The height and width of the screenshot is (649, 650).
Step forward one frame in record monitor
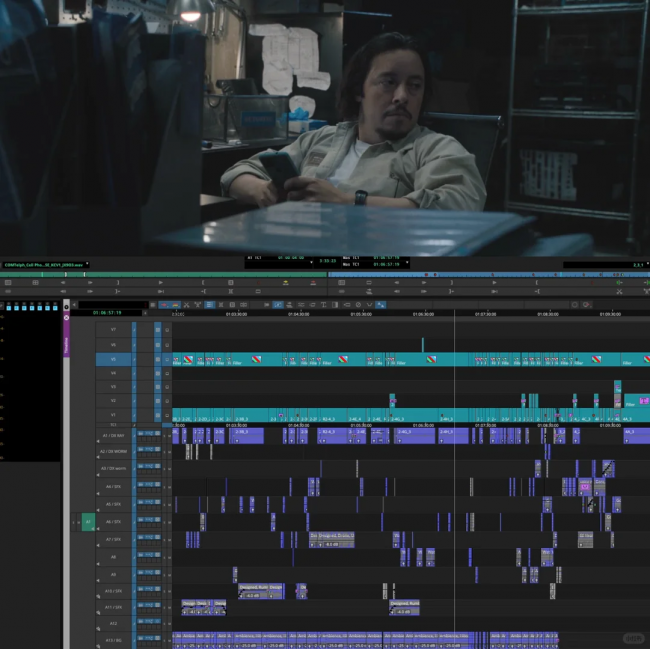coord(424,283)
